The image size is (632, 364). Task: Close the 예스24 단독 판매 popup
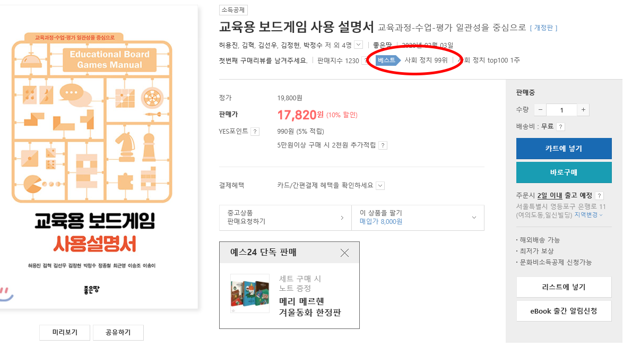[344, 253]
